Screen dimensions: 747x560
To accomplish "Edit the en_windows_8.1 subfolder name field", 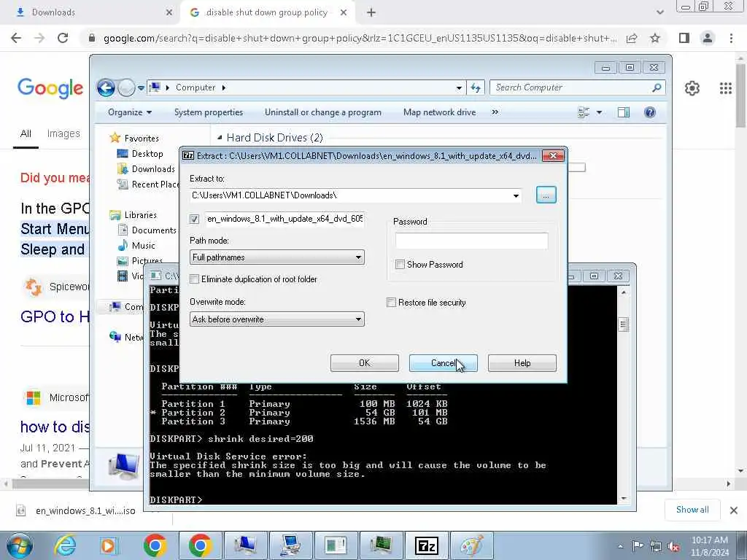I will (x=285, y=219).
